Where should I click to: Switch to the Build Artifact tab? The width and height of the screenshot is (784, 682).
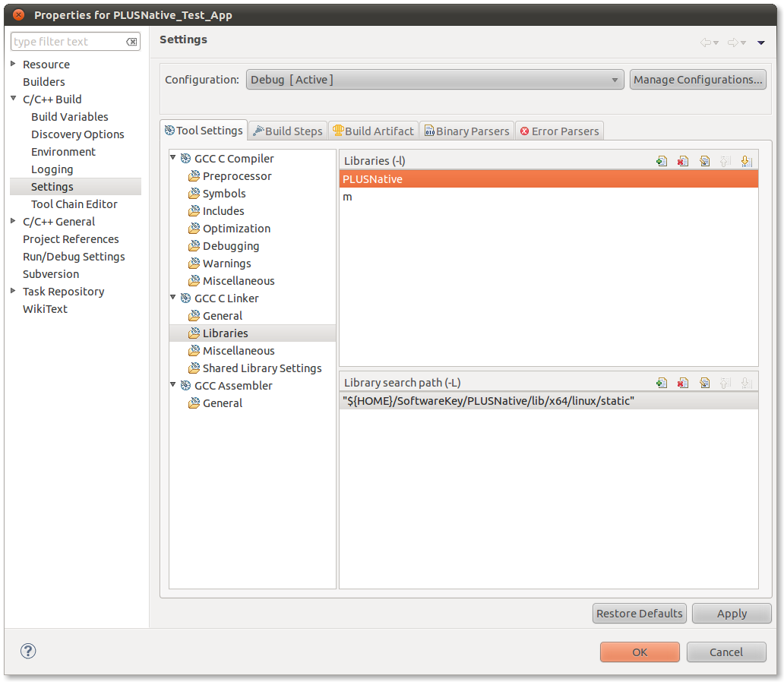click(x=374, y=131)
